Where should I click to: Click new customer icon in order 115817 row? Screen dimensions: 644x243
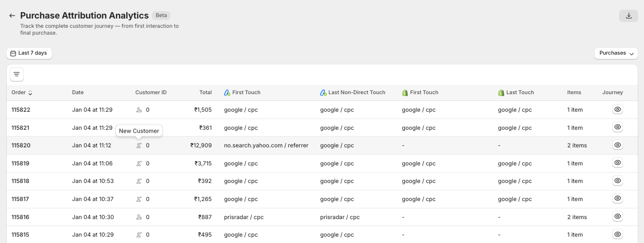pyautogui.click(x=139, y=199)
